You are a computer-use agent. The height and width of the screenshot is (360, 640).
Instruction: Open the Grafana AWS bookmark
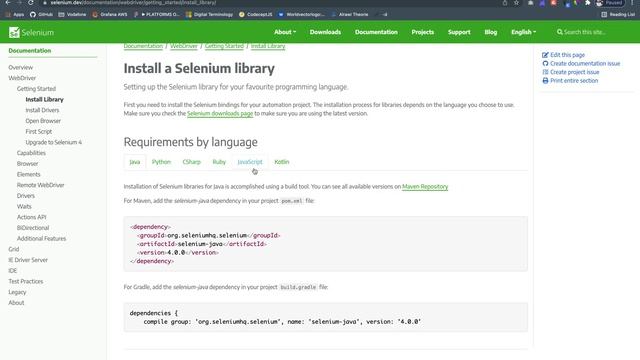(110, 14)
